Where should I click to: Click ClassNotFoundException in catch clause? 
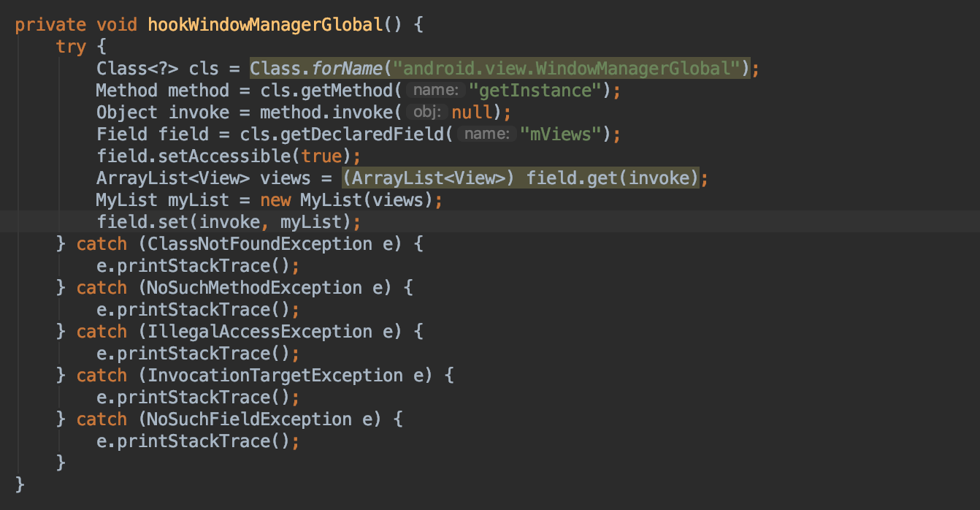coord(260,244)
